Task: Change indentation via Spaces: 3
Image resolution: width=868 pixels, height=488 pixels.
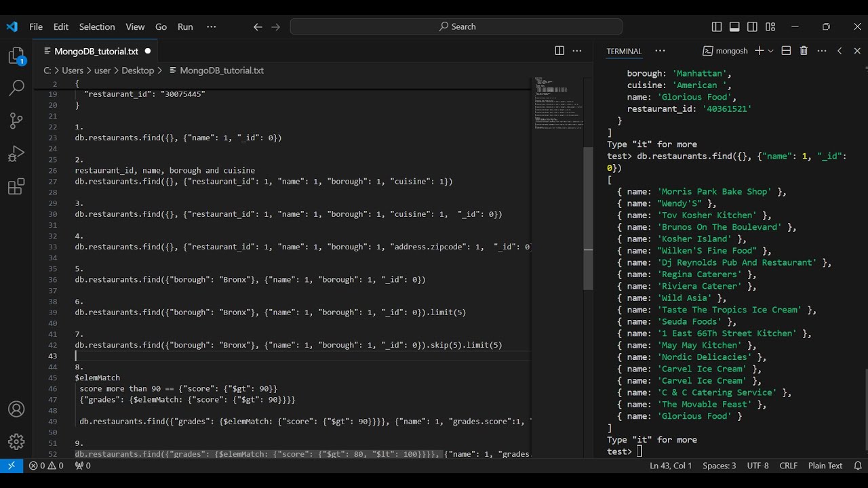Action: (x=719, y=466)
